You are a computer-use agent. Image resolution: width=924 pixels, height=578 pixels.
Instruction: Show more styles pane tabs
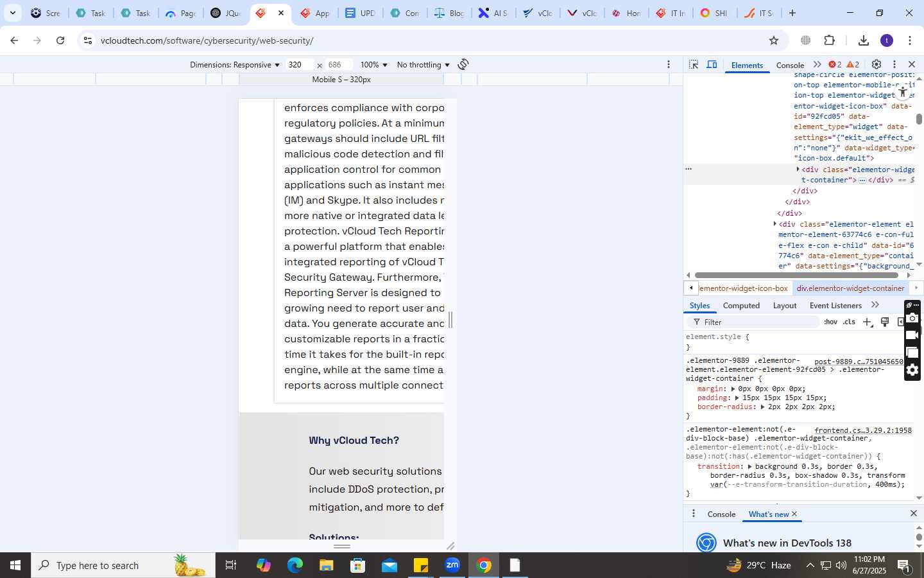(875, 305)
